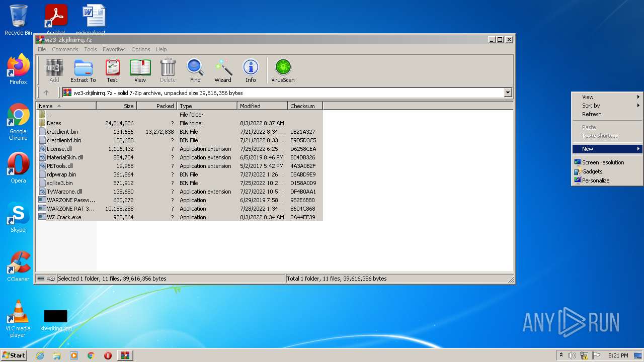Open kbwriting.jpg desktop file

[55, 320]
